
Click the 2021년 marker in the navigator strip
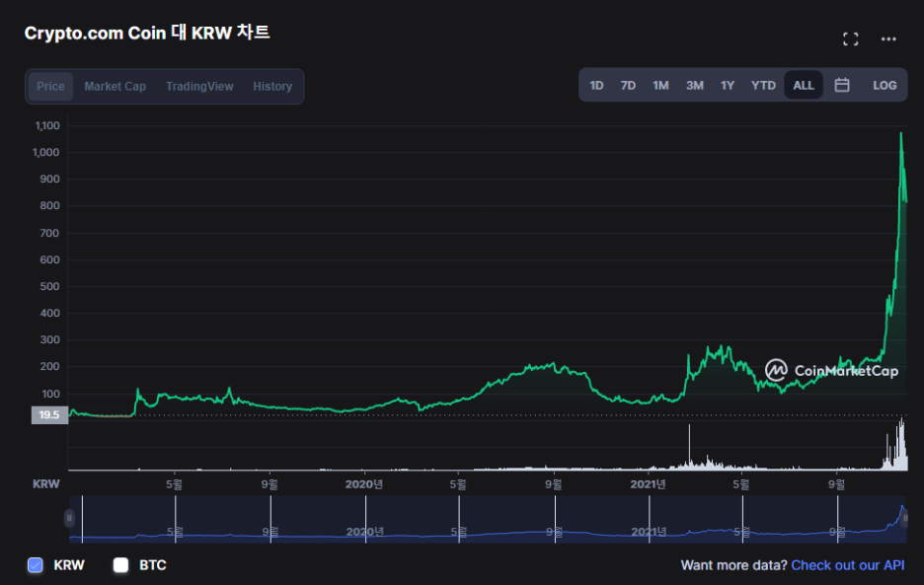(649, 532)
